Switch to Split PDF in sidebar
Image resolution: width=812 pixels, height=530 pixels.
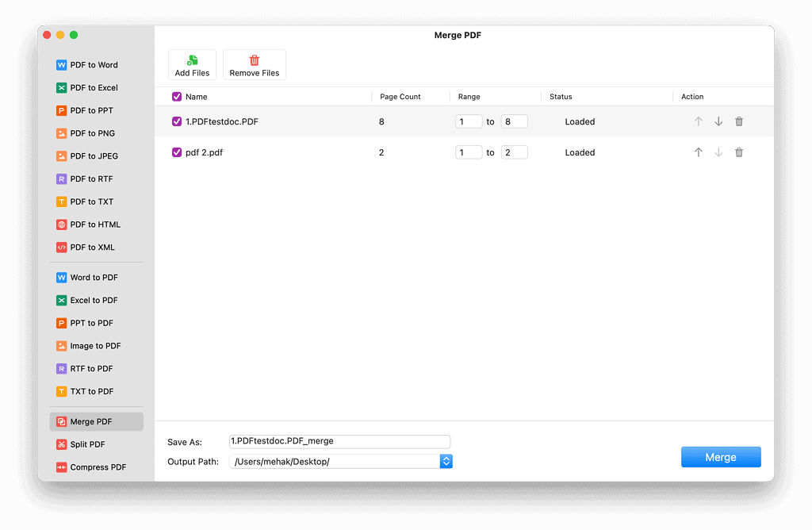[x=87, y=444]
